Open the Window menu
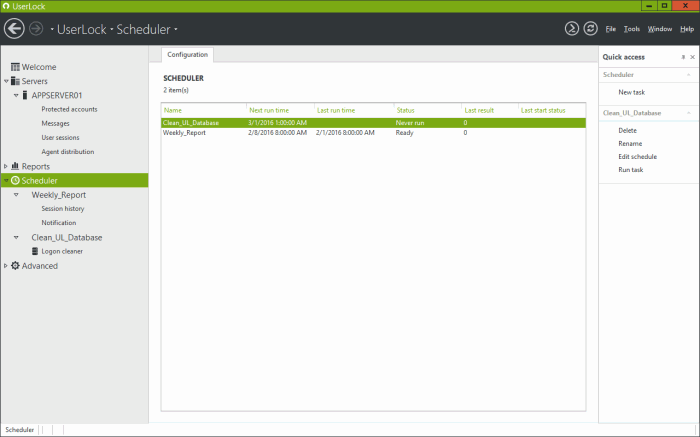 [660, 29]
